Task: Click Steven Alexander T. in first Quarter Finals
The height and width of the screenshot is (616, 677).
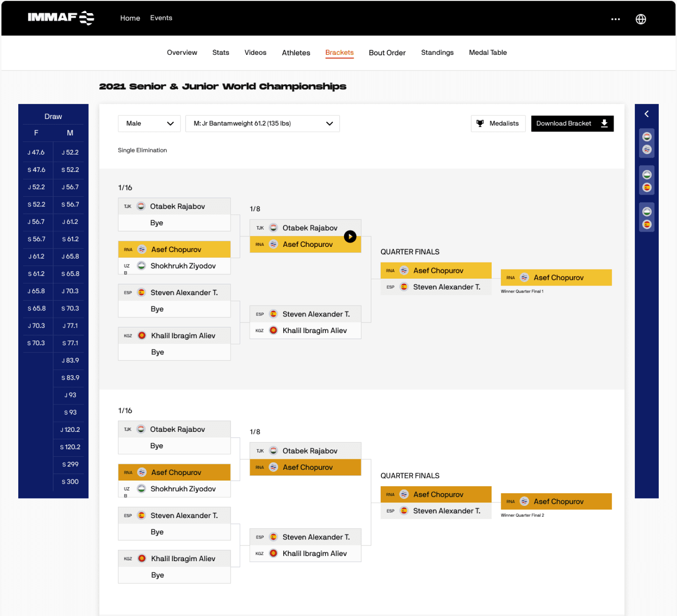Action: (436, 287)
